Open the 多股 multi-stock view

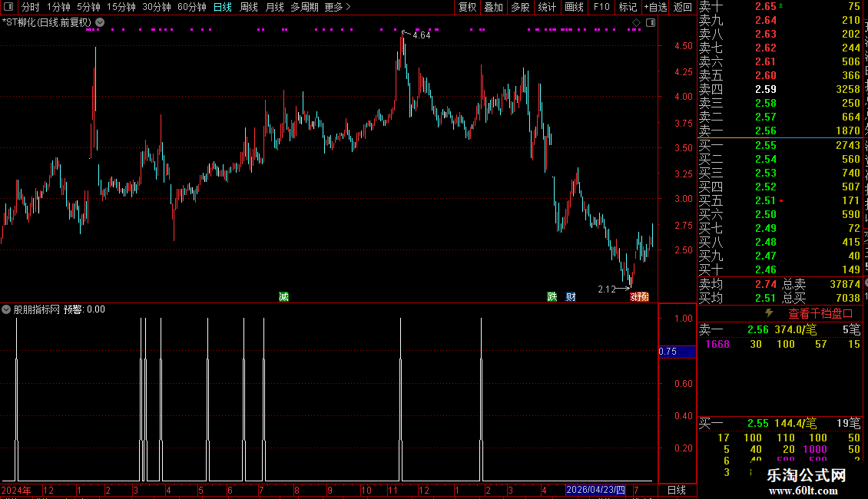tap(520, 7)
